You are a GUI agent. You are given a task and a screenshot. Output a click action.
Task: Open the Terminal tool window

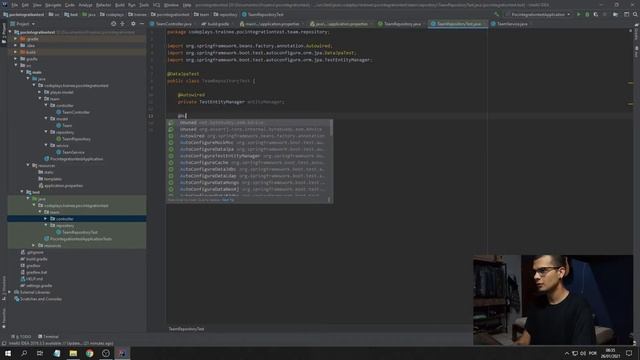pos(48,337)
